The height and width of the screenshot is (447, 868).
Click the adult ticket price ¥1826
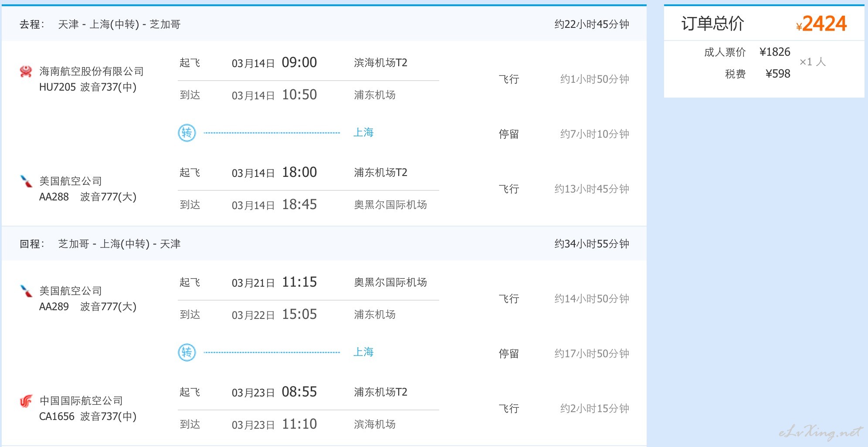[775, 52]
